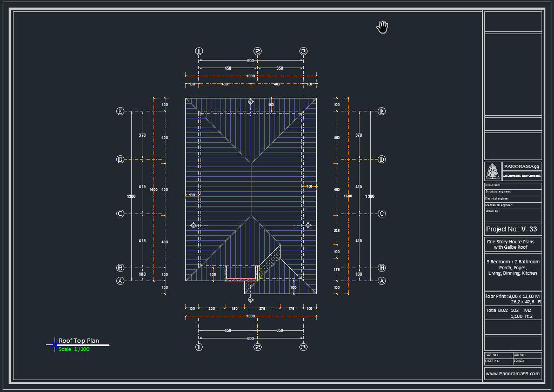Pick grid bubble D right of plan

382,160
